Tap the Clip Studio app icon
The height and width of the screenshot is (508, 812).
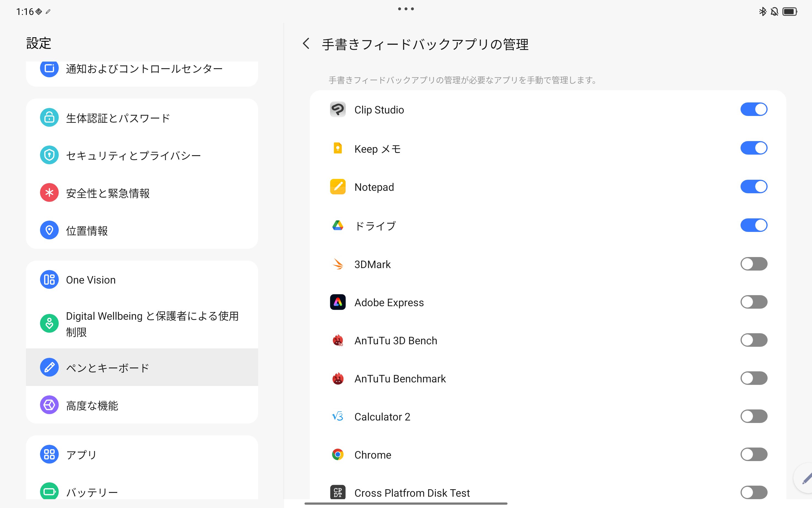[x=338, y=110]
